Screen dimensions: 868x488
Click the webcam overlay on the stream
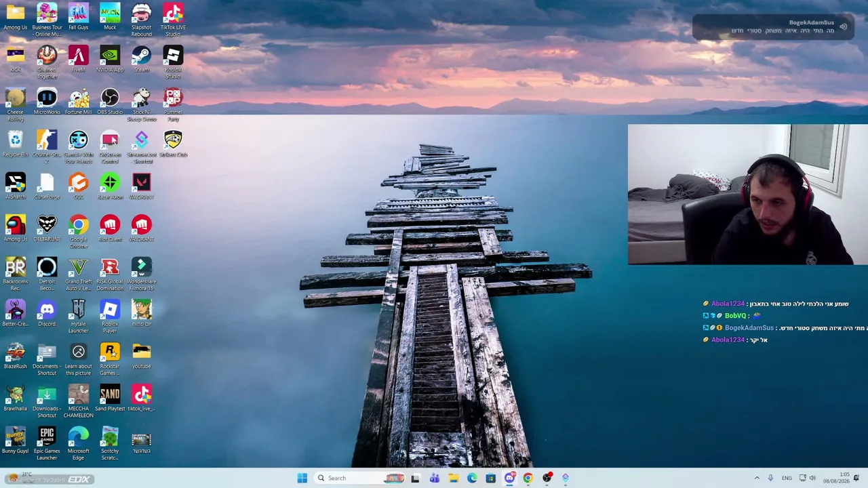[747, 195]
